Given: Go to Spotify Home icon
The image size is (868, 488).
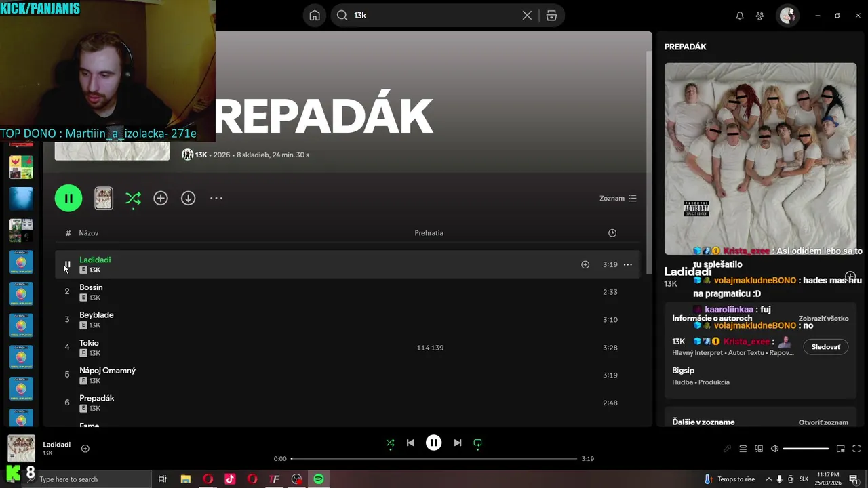Looking at the screenshot, I should point(315,16).
